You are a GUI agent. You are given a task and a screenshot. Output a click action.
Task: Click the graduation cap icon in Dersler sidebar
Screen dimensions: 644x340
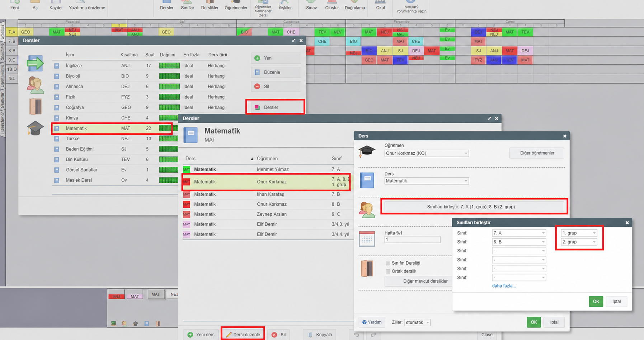click(x=35, y=128)
